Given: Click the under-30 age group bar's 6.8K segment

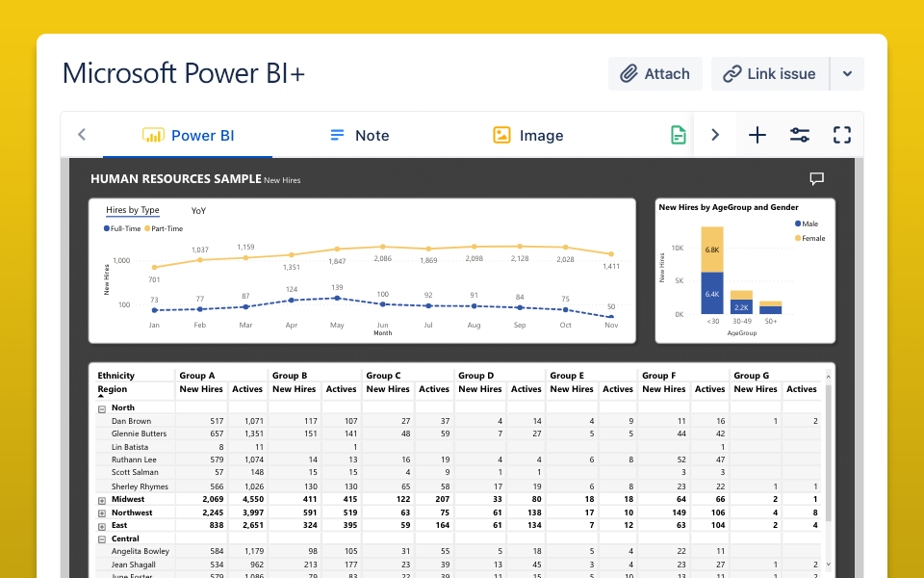Looking at the screenshot, I should pos(712,249).
